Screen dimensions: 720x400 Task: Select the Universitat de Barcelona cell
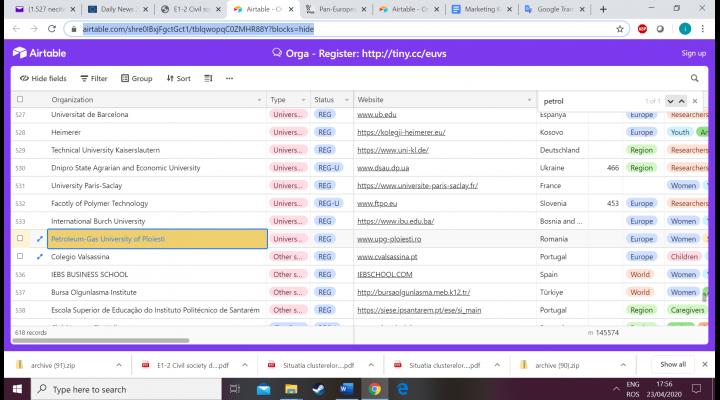(157, 114)
